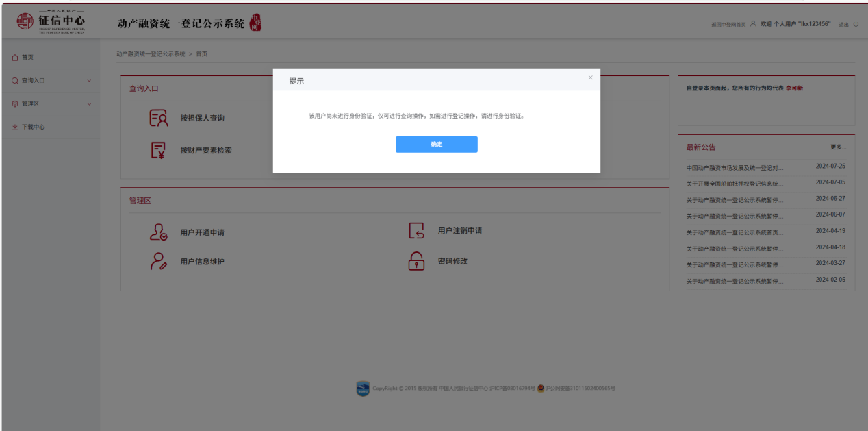Screen dimensions: 868x431
Task: Click the 密码修改 padlock icon
Action: (416, 261)
